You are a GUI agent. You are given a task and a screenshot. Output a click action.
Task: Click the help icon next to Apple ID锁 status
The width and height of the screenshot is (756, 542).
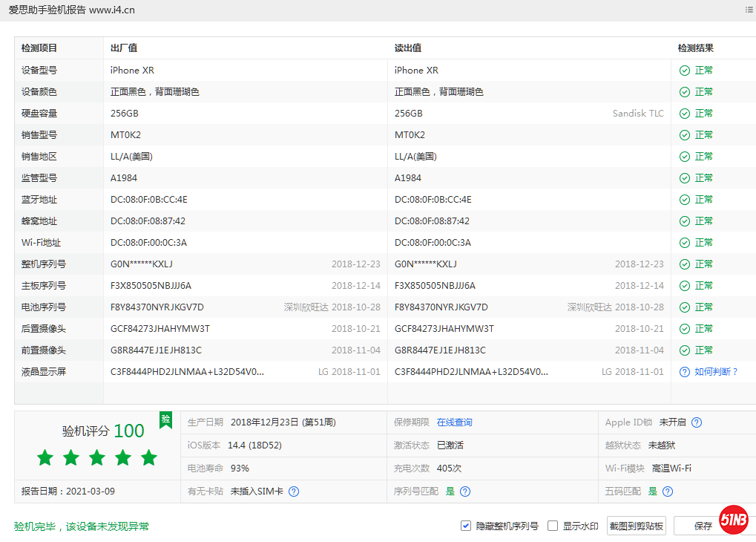[x=696, y=422]
